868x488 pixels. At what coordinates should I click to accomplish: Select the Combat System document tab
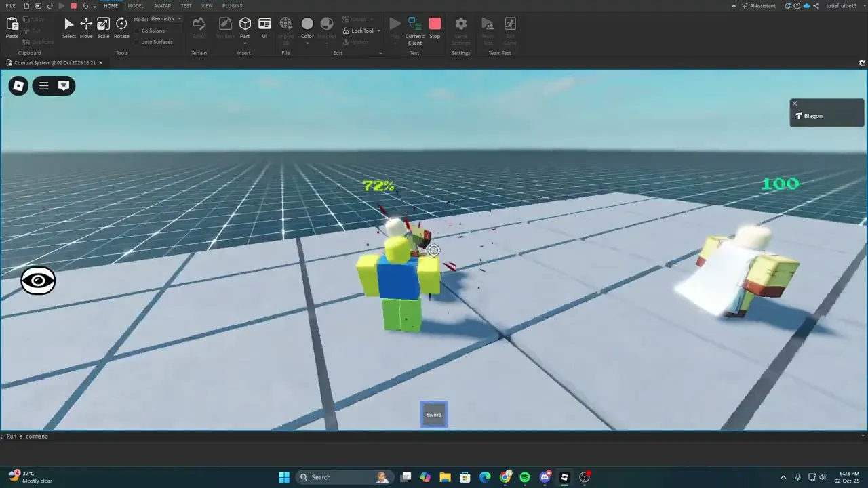[x=54, y=63]
